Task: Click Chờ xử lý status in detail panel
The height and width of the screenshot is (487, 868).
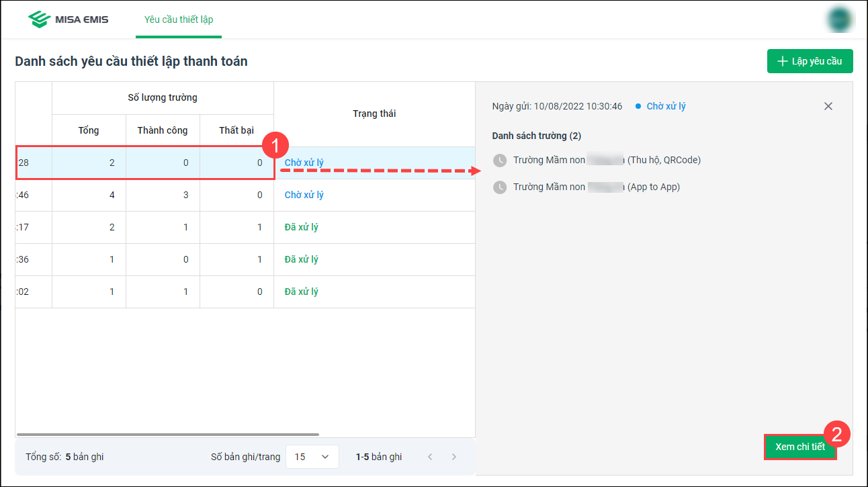Action: 666,106
